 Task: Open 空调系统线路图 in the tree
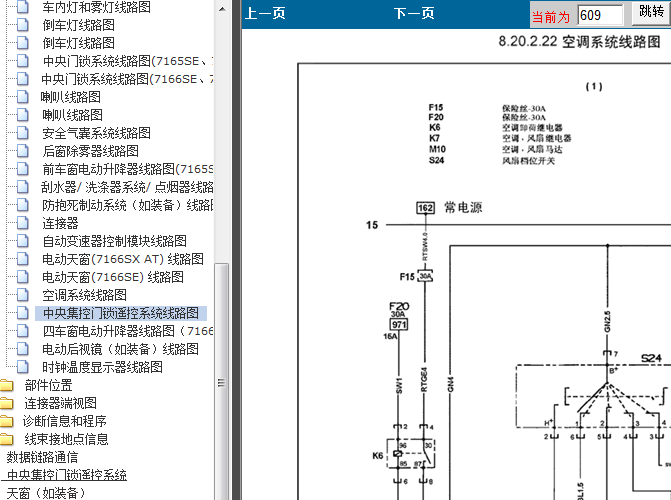tap(84, 295)
